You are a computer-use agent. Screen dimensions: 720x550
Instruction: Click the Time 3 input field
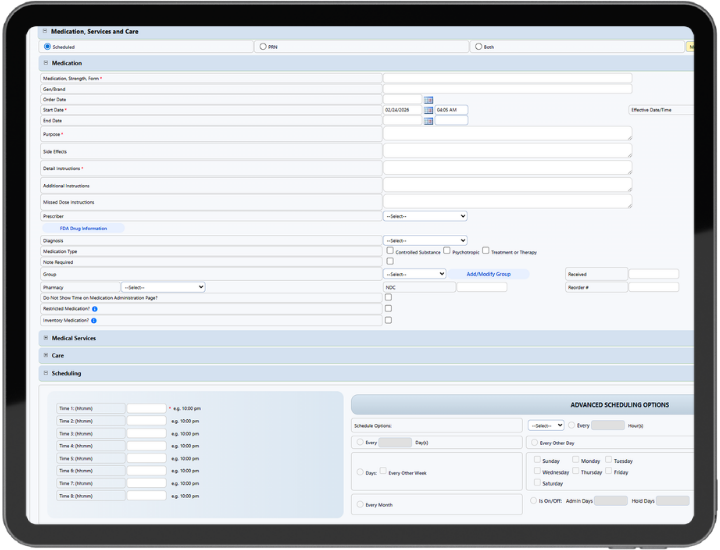(146, 433)
